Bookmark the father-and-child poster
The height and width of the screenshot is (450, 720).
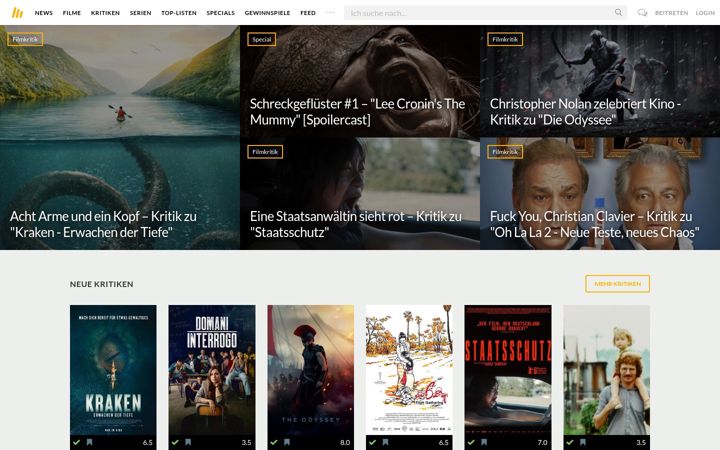583,442
